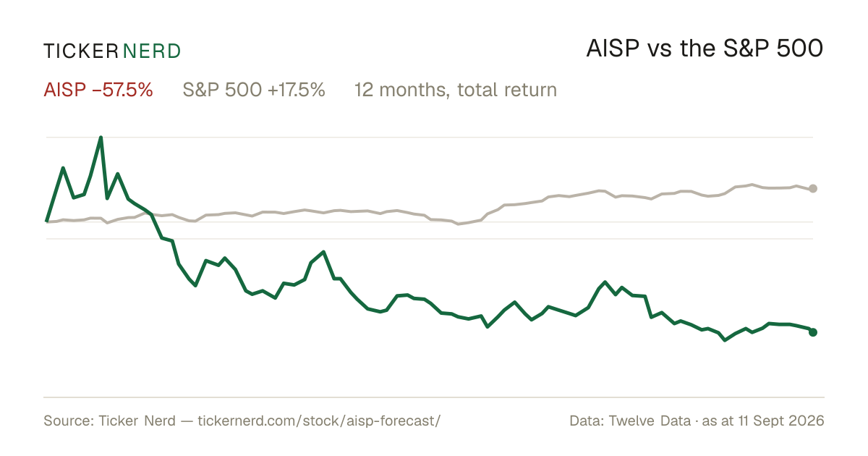Click the second AISP peak in mid-chart
This screenshot has width=868, height=456.
tap(323, 252)
